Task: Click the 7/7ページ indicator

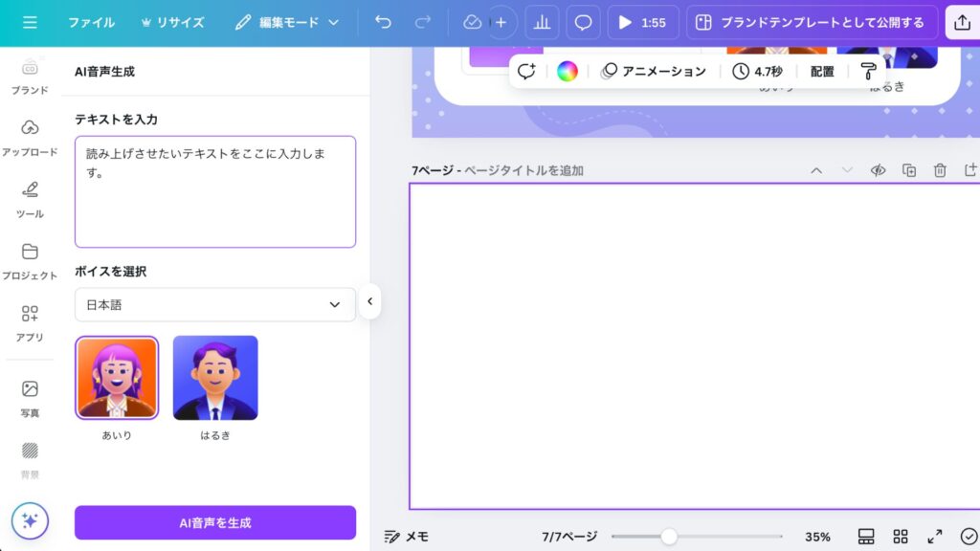Action: pyautogui.click(x=568, y=536)
